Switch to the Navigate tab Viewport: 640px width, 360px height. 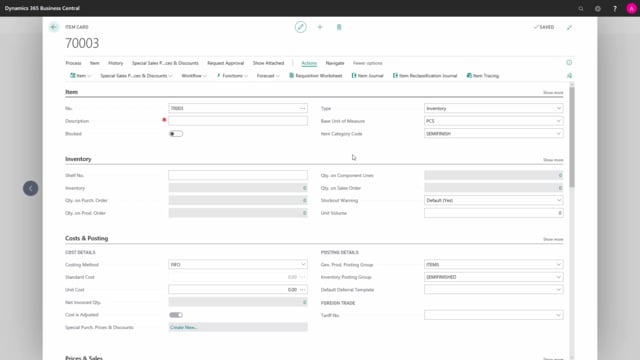point(335,63)
